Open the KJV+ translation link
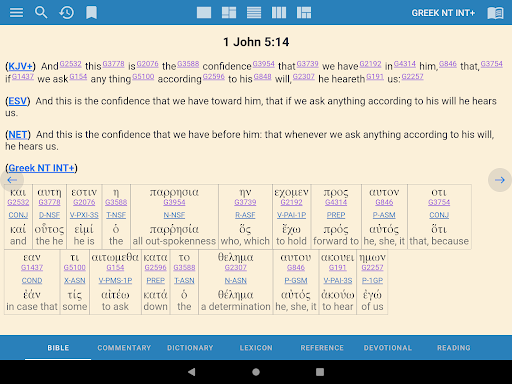 pyautogui.click(x=20, y=66)
